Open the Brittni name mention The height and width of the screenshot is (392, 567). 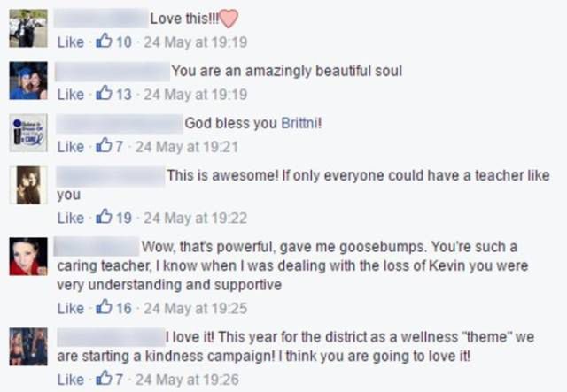pos(299,123)
